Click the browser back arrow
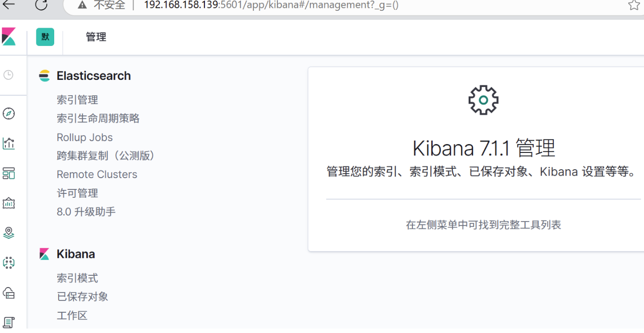 [9, 5]
